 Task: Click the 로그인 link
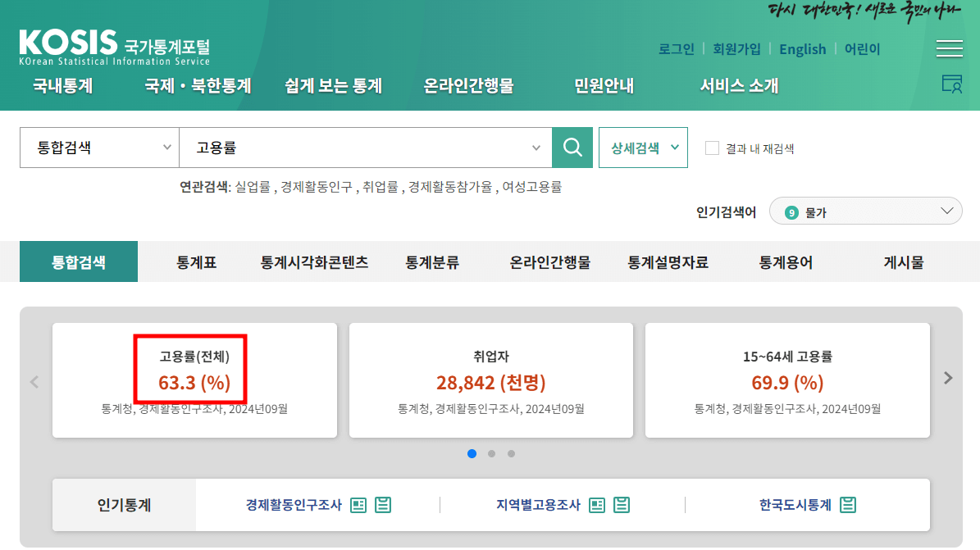(676, 49)
